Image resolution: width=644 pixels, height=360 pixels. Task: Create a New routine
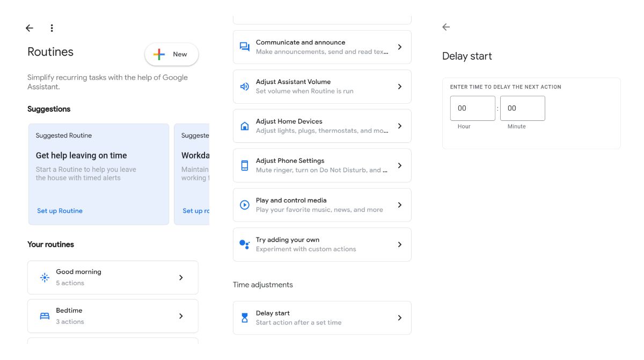(x=171, y=54)
